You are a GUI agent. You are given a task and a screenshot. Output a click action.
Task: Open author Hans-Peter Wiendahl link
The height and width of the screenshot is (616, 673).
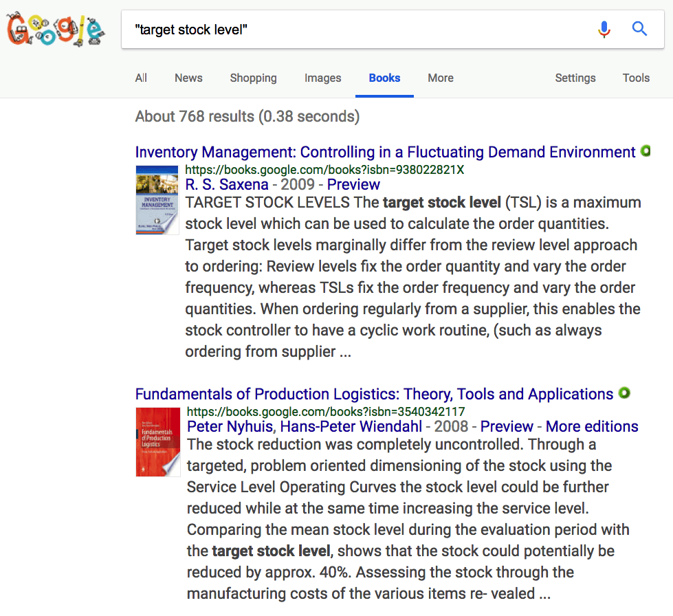pos(351,427)
